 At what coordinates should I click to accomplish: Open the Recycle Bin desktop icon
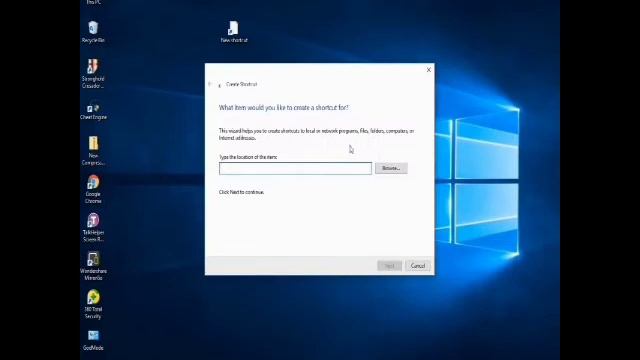93,32
